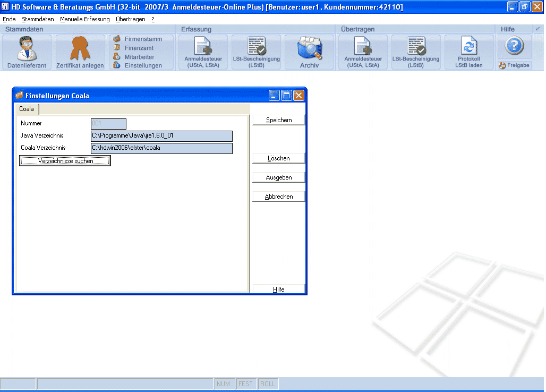Open the Datenlieferant icon

click(27, 52)
